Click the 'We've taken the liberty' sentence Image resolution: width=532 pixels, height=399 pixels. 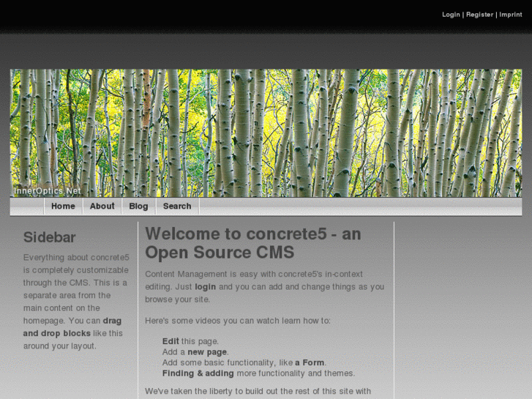tap(258, 391)
